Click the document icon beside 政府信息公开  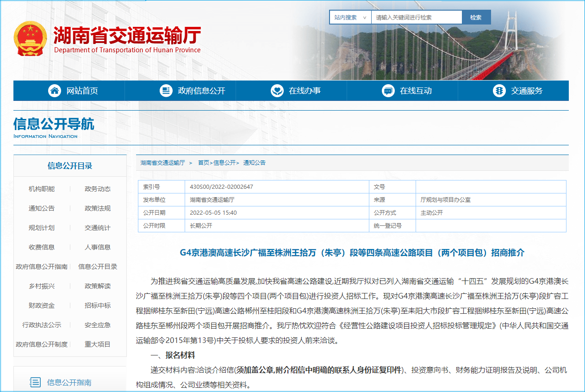pos(166,91)
